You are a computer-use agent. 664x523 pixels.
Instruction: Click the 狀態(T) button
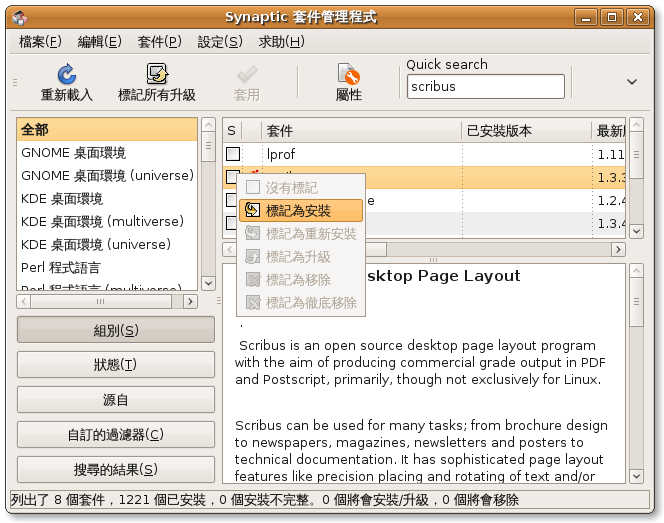tap(116, 365)
